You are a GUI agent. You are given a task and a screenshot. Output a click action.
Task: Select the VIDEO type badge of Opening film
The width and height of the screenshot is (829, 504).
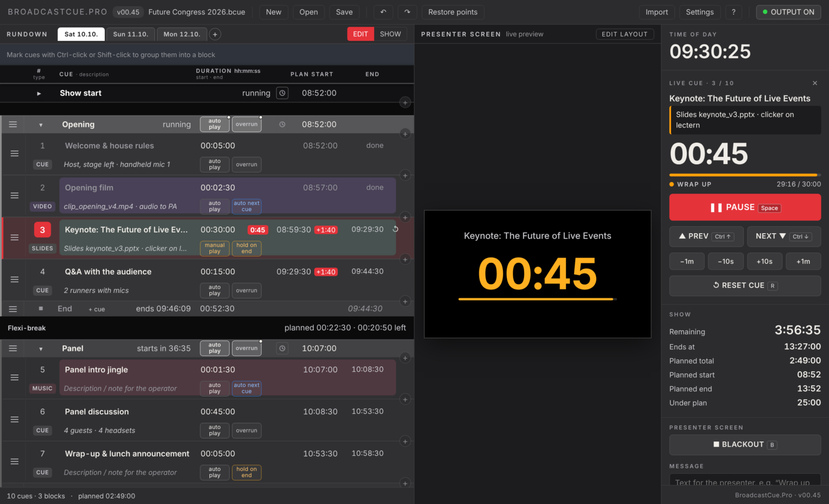[43, 207]
